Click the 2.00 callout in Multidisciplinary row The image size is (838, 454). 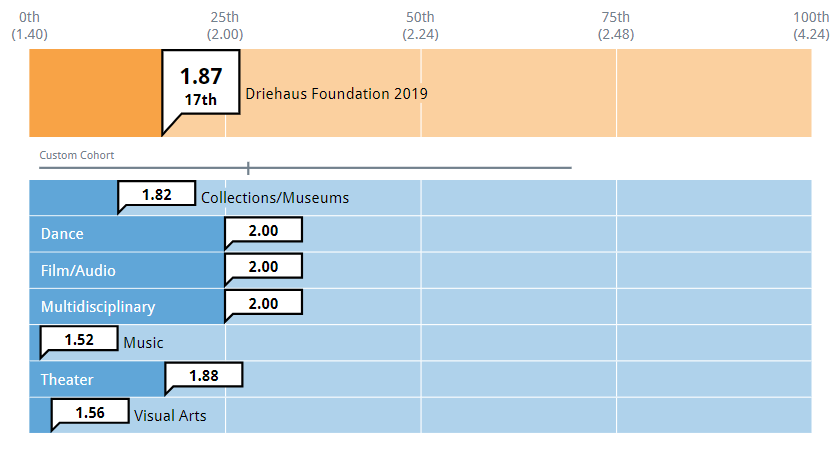click(263, 302)
